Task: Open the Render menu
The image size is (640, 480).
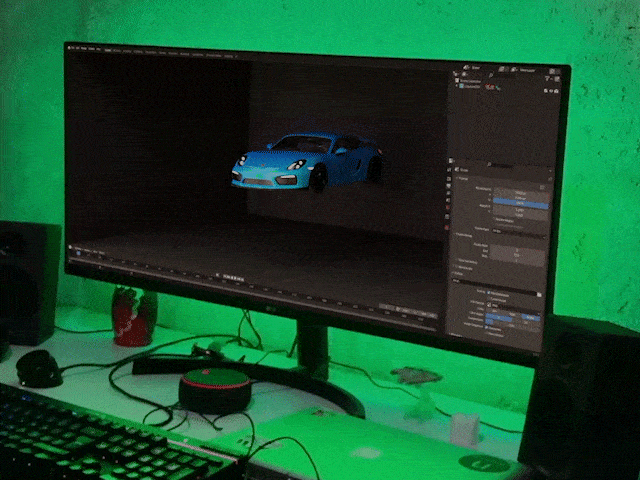Action: click(84, 49)
